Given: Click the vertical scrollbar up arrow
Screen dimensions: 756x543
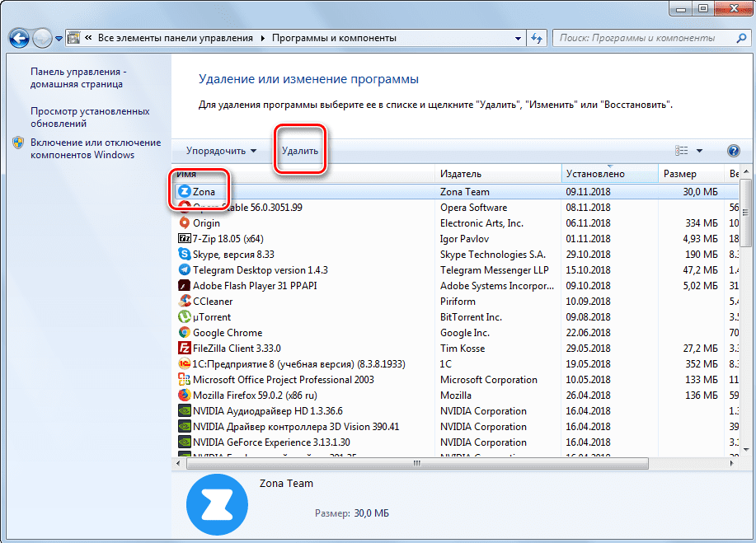Looking at the screenshot, I should (x=746, y=171).
